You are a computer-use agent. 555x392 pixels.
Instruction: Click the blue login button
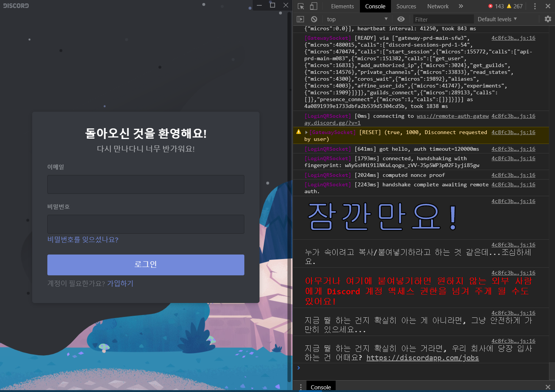click(x=146, y=265)
